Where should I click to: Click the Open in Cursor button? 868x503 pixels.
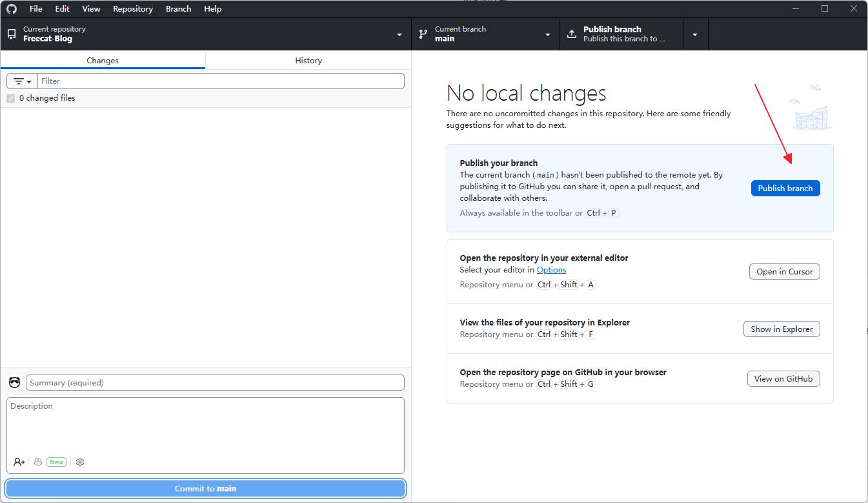(785, 272)
